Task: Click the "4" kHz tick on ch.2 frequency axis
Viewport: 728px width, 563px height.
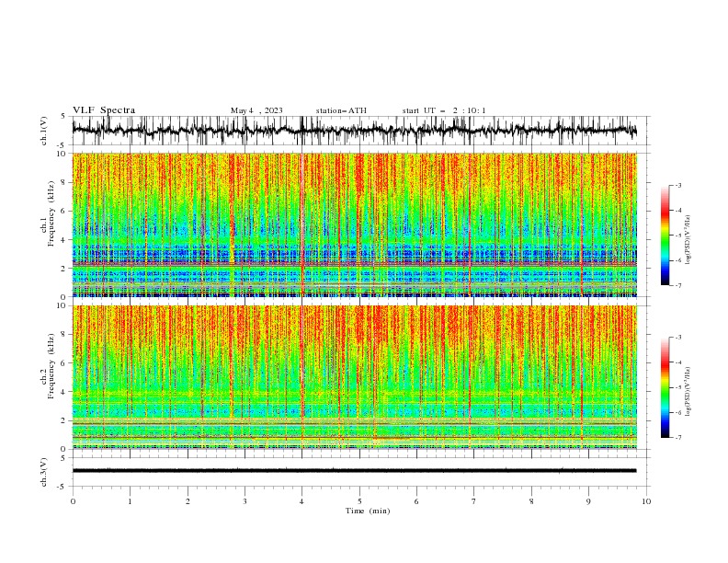Action: coord(64,392)
